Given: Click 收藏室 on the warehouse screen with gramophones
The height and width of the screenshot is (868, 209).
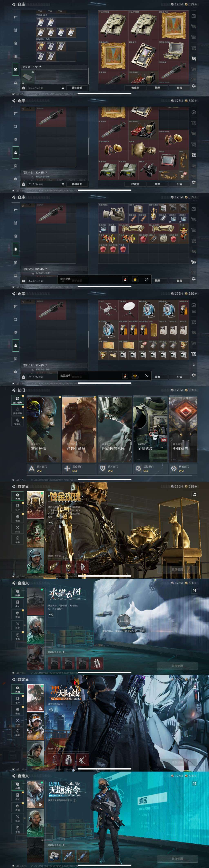Looking at the screenshot, I should [135, 184].
